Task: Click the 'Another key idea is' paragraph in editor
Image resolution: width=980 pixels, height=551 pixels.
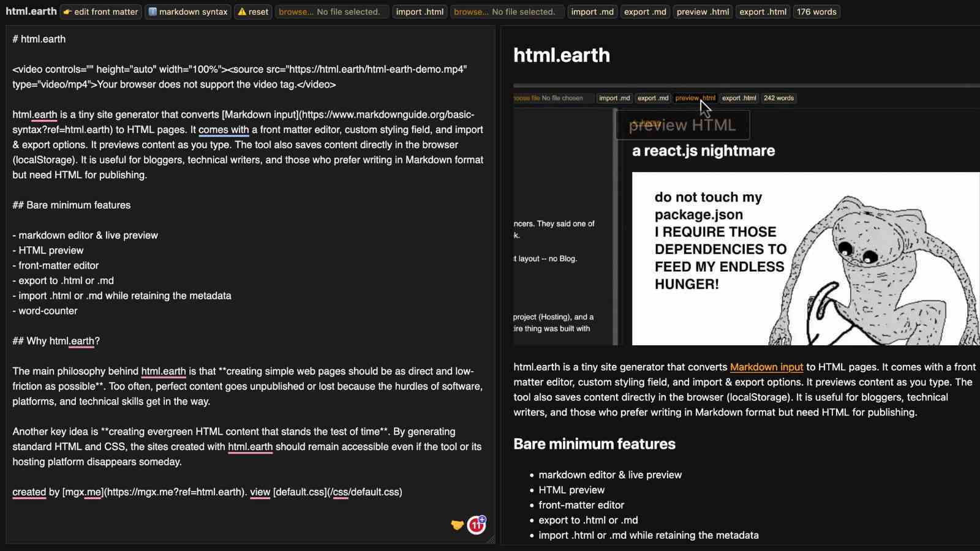Action: (x=247, y=447)
